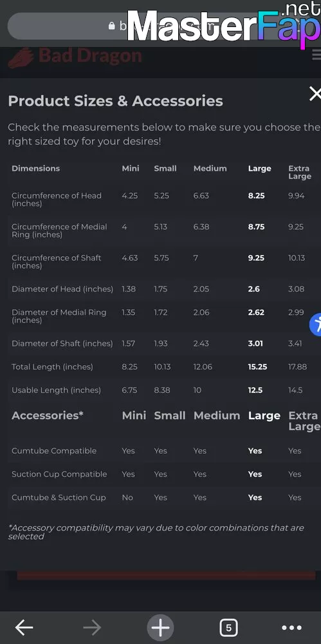Image resolution: width=321 pixels, height=644 pixels.
Task: Click the dark red bar below popup
Action: click(166, 575)
